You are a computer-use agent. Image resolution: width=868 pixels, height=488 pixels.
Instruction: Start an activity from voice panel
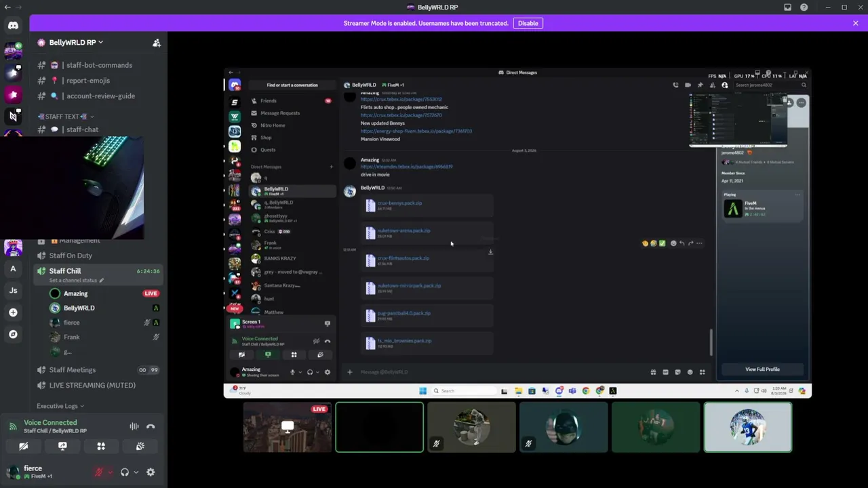[x=101, y=446]
